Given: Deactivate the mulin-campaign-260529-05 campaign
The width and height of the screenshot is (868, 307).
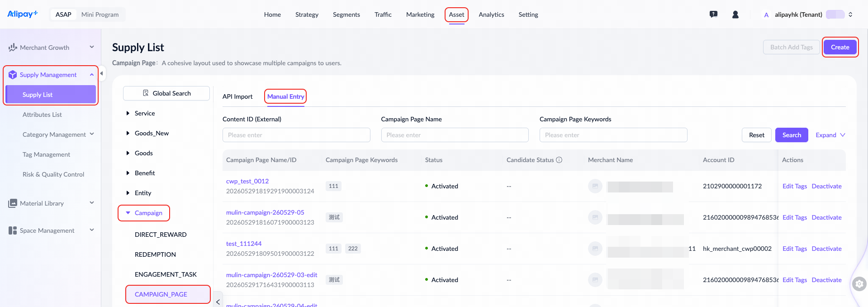Looking at the screenshot, I should [x=827, y=217].
